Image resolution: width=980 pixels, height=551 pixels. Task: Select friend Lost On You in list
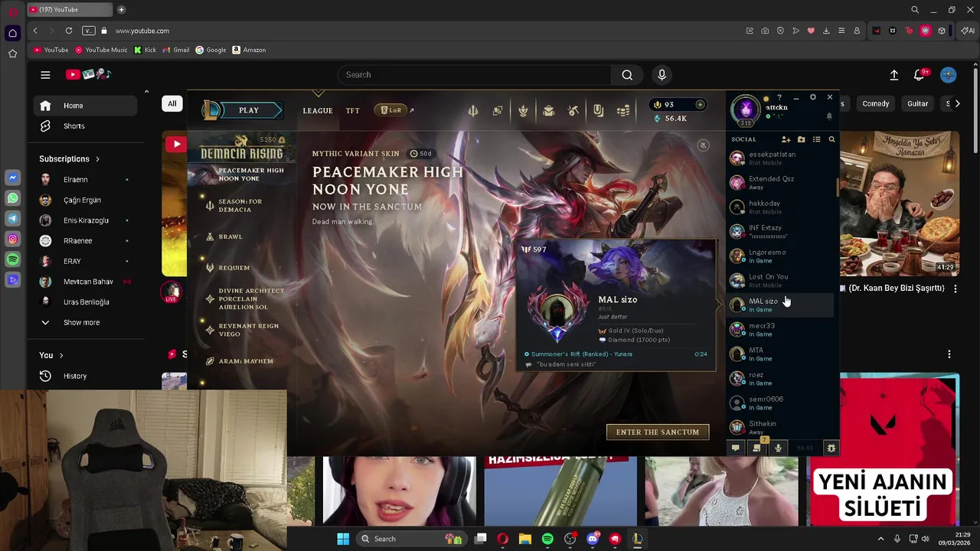pyautogui.click(x=781, y=280)
